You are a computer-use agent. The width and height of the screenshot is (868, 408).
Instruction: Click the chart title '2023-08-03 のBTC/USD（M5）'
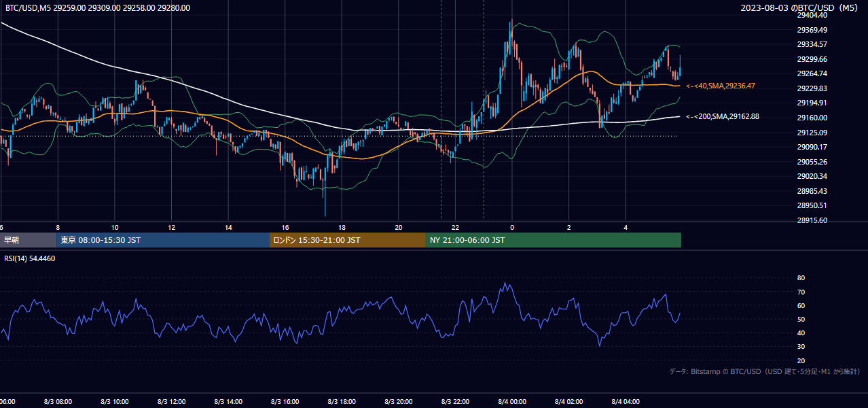801,8
